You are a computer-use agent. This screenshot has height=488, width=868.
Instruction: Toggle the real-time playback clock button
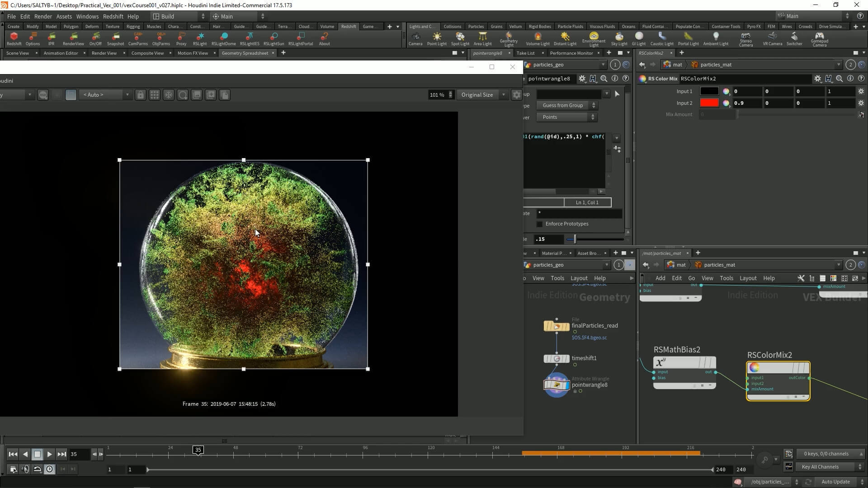49,469
